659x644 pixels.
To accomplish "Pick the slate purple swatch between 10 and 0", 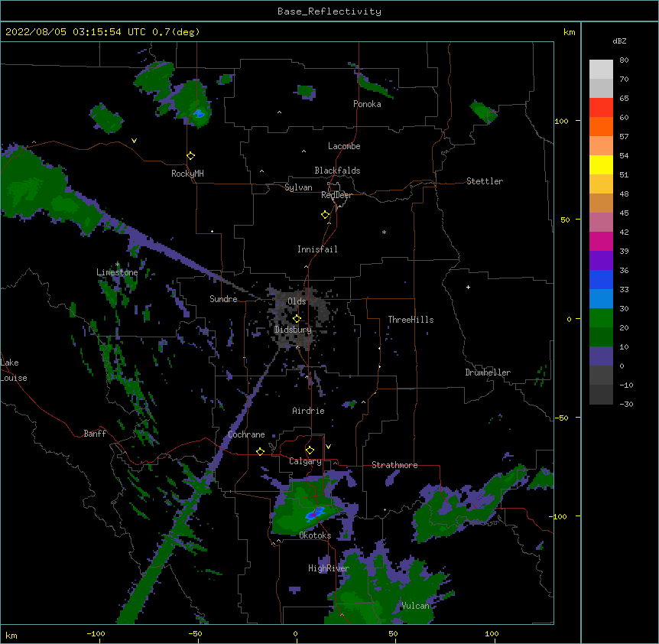I will click(x=601, y=356).
